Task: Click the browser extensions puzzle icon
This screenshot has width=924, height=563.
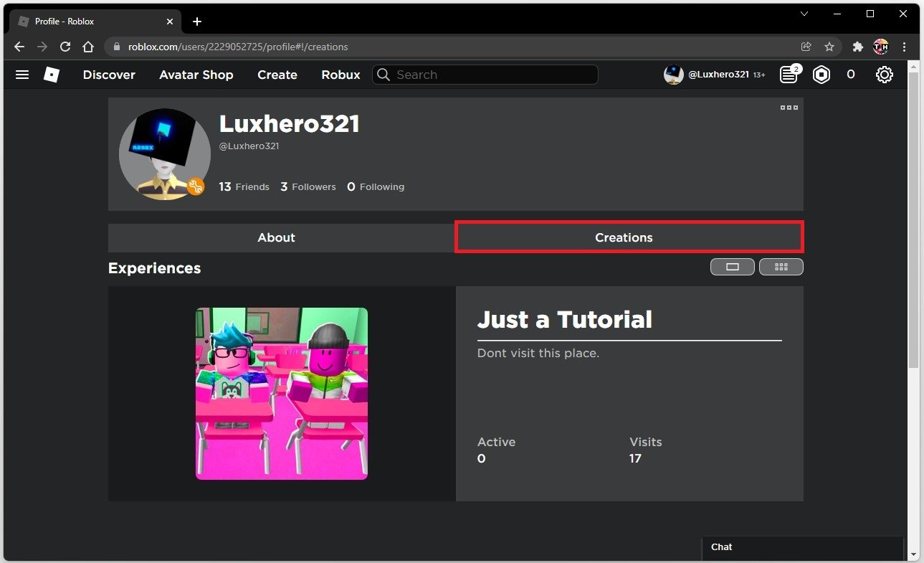Action: pyautogui.click(x=857, y=47)
